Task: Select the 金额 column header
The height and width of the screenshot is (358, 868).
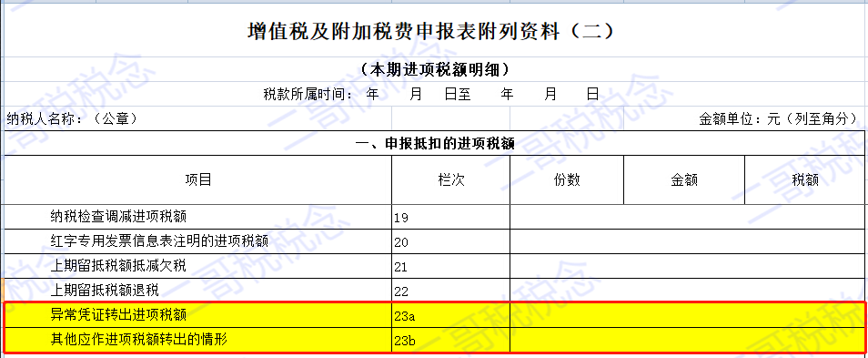Action: (x=684, y=180)
